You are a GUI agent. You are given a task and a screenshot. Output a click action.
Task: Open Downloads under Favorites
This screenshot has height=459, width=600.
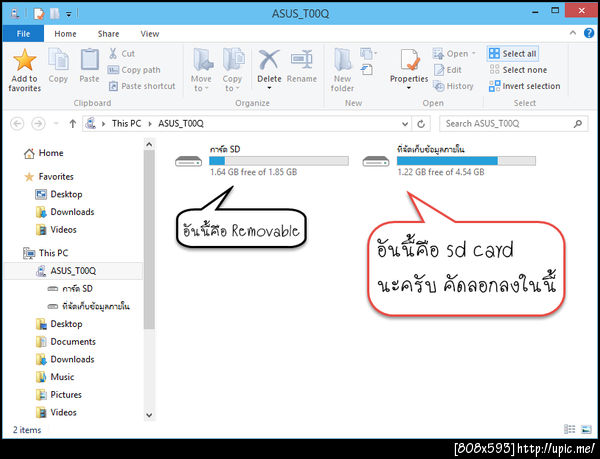point(65,212)
